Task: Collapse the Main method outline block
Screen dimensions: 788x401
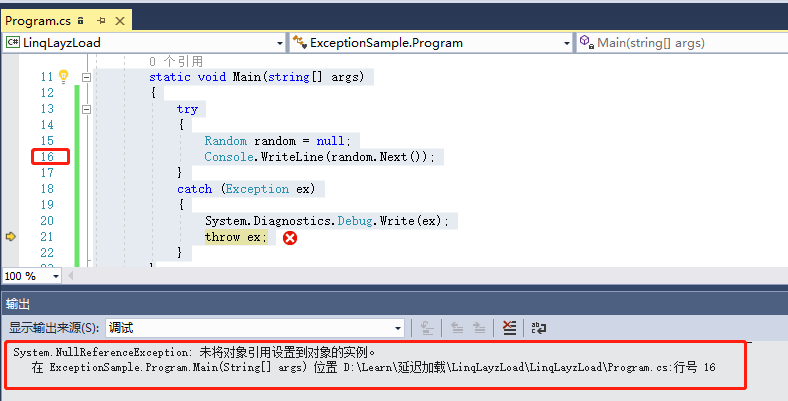Action: tap(86, 77)
